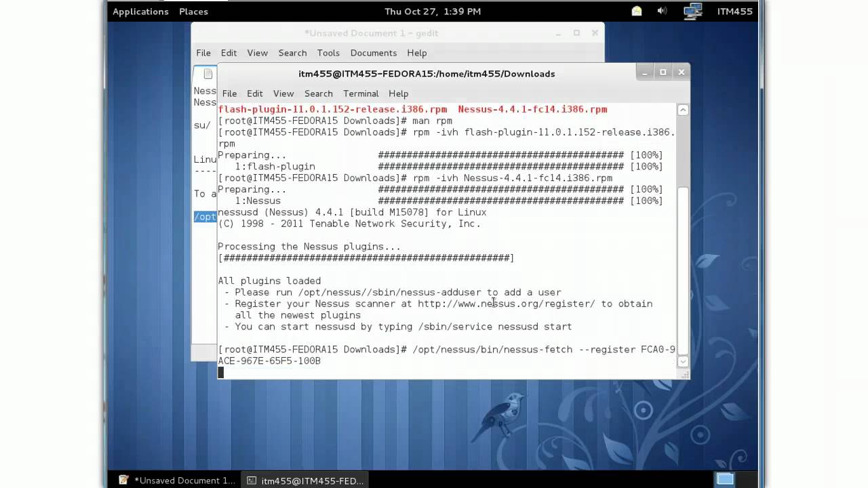868x488 pixels.
Task: Open the Places menu
Action: pyautogui.click(x=193, y=12)
